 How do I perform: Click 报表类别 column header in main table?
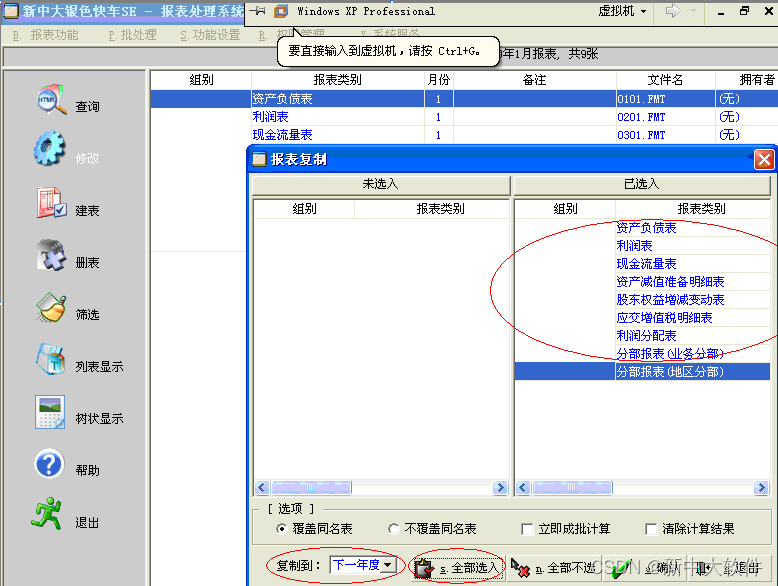[x=337, y=80]
